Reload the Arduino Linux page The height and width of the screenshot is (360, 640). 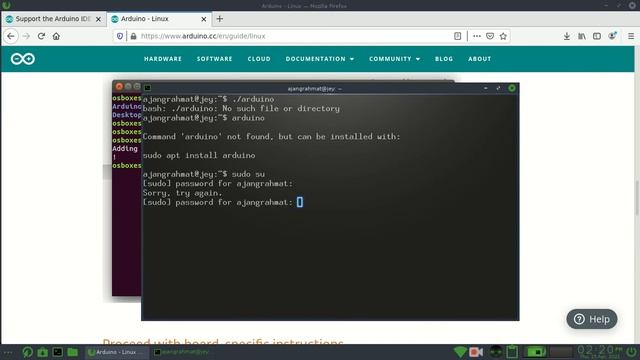tap(41, 36)
